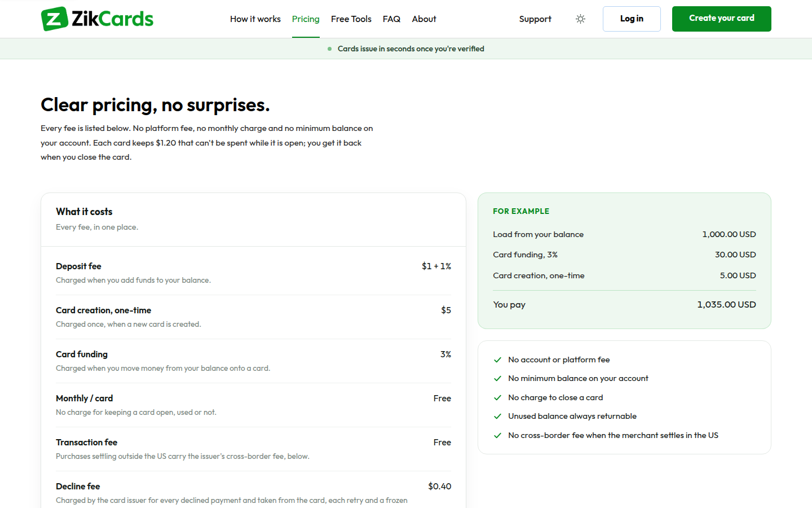Click the "Deposit fee" row label
812x508 pixels.
(x=78, y=266)
